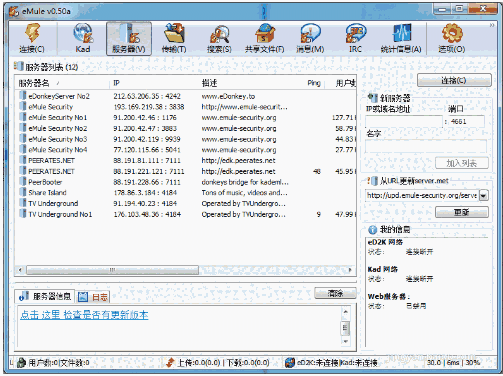
Task: Click the Tons of music, videos description
Action: (x=244, y=192)
